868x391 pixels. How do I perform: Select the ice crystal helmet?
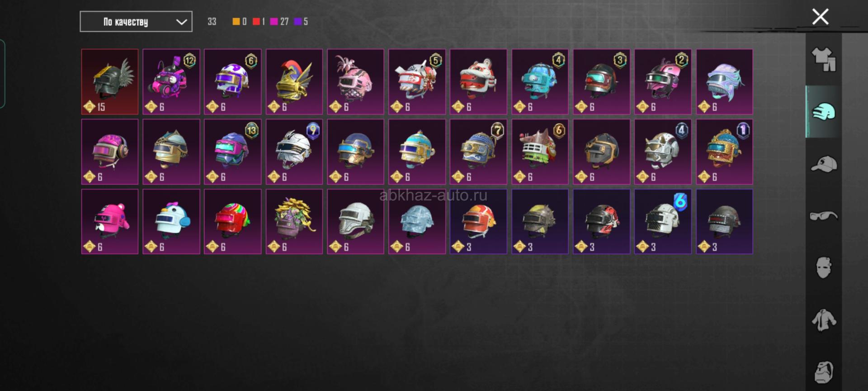417,222
